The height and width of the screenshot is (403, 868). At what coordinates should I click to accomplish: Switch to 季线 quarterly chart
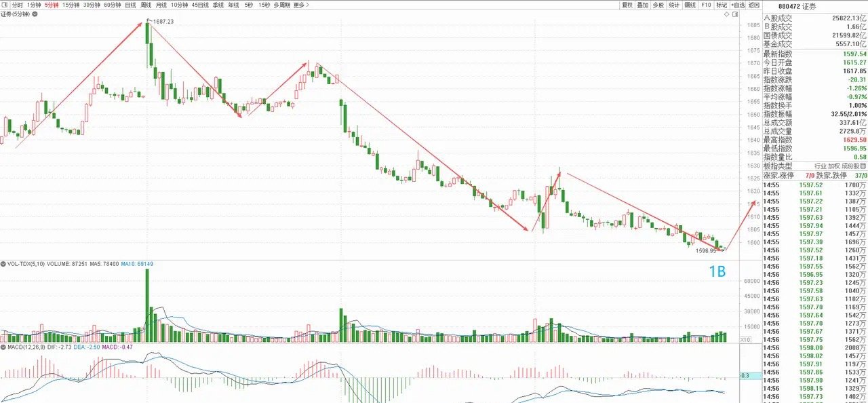[x=218, y=5]
